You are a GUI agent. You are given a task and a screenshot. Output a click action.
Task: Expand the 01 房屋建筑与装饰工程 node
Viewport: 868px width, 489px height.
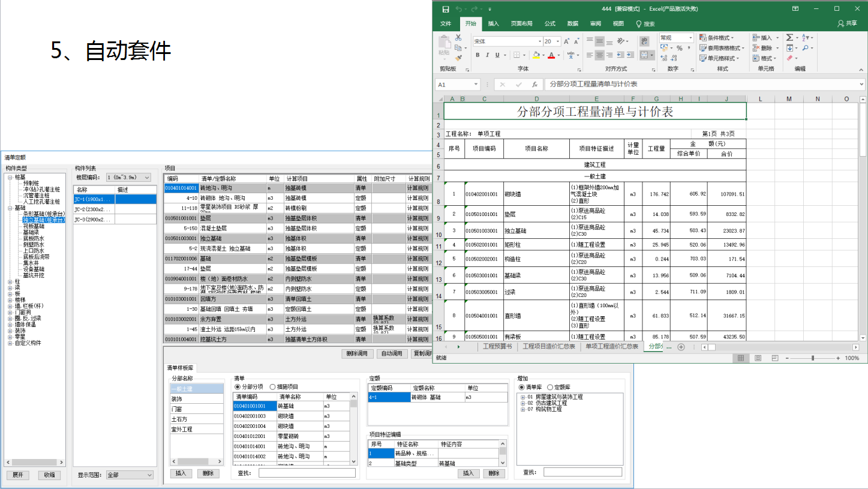(522, 397)
